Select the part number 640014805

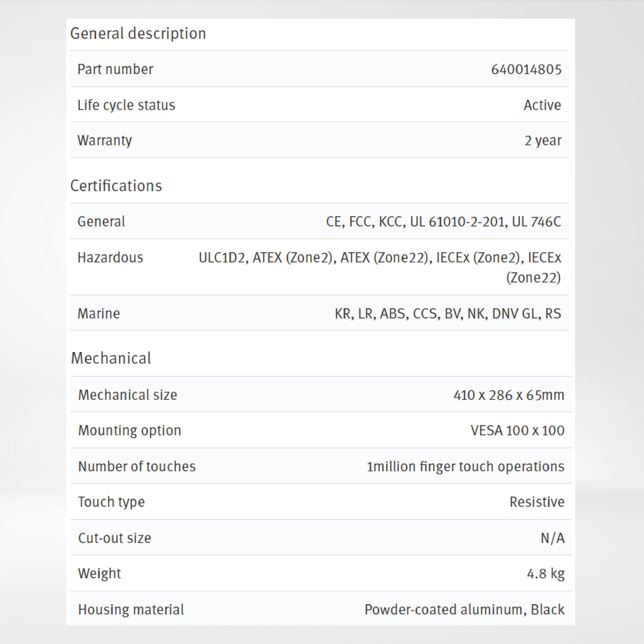[526, 69]
